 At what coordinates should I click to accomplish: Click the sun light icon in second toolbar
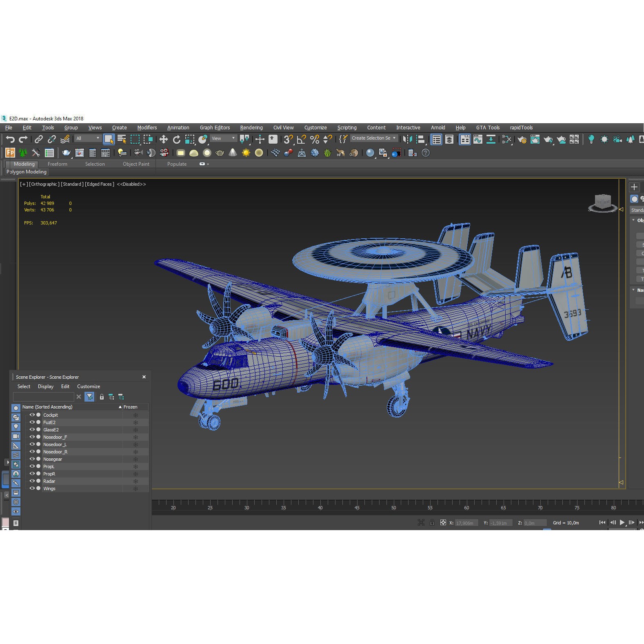[246, 153]
